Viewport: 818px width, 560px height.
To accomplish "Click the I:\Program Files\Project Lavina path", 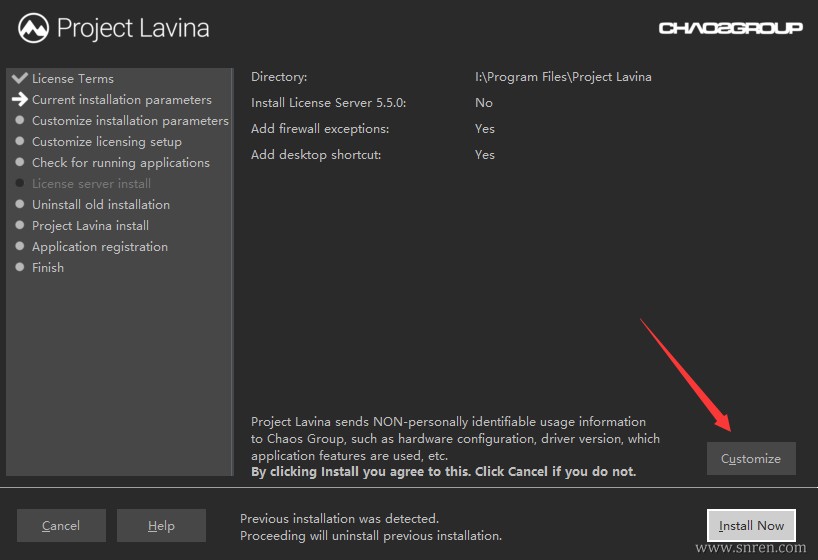I will [563, 77].
